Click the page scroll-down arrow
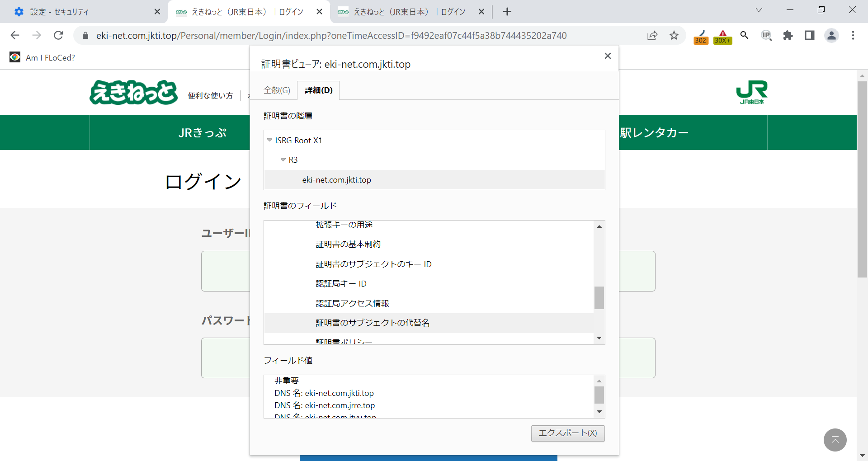This screenshot has width=868, height=461. point(862,456)
